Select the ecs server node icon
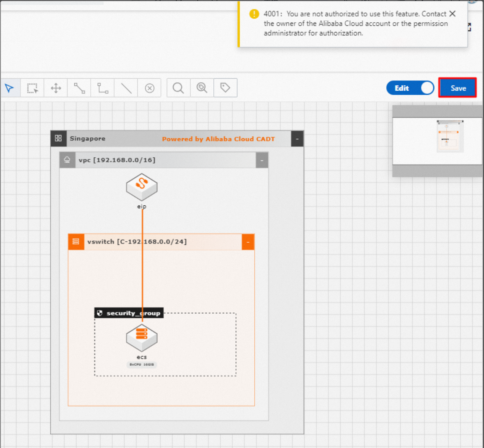Viewport: 484px width, 448px height. click(142, 338)
